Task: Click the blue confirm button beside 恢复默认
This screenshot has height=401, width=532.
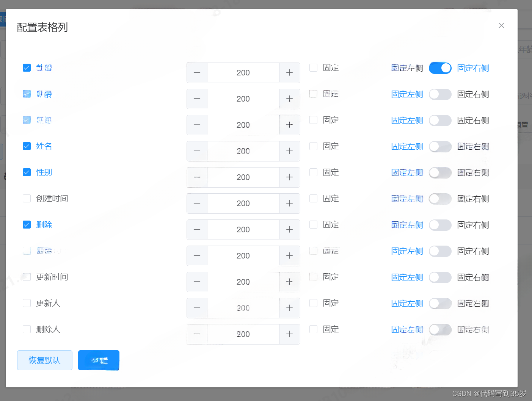Action: click(x=99, y=360)
